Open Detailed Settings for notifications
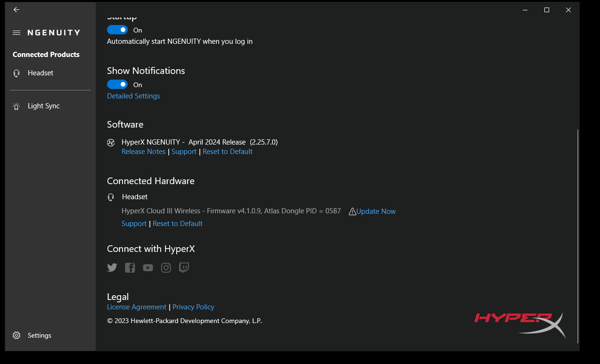This screenshot has height=364, width=600. 133,96
